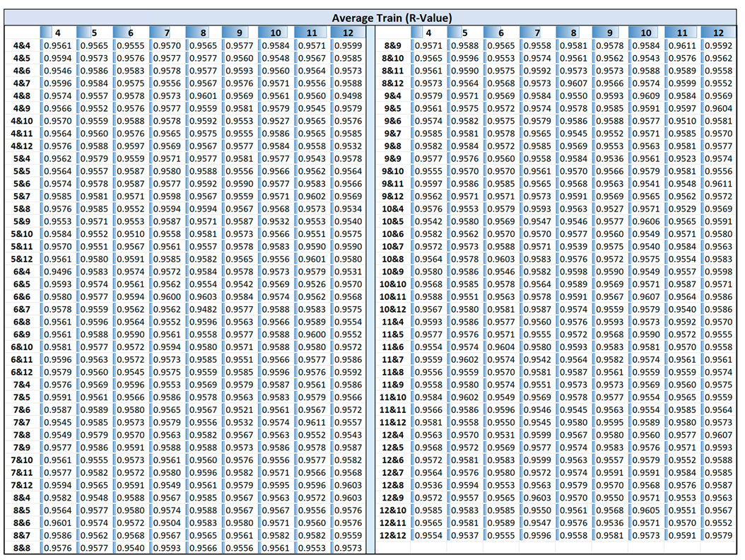Select the row label '9&11'
745x560 pixels.
pos(392,184)
